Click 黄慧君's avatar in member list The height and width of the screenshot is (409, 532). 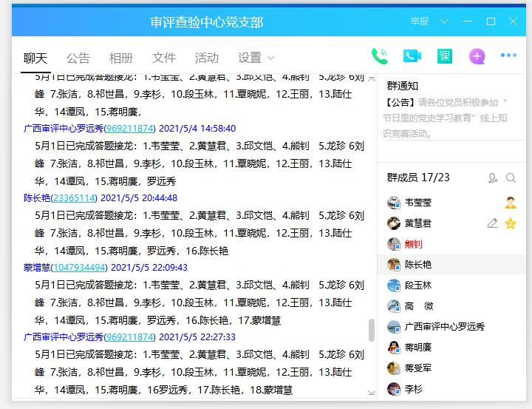(x=394, y=223)
